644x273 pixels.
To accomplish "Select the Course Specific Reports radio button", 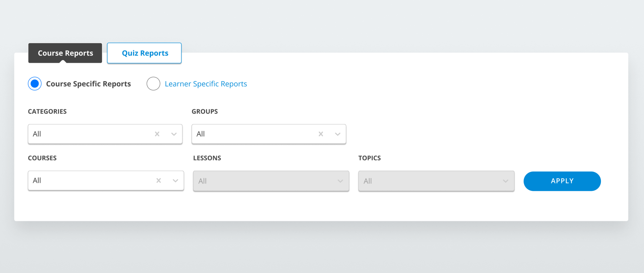I will (35, 84).
